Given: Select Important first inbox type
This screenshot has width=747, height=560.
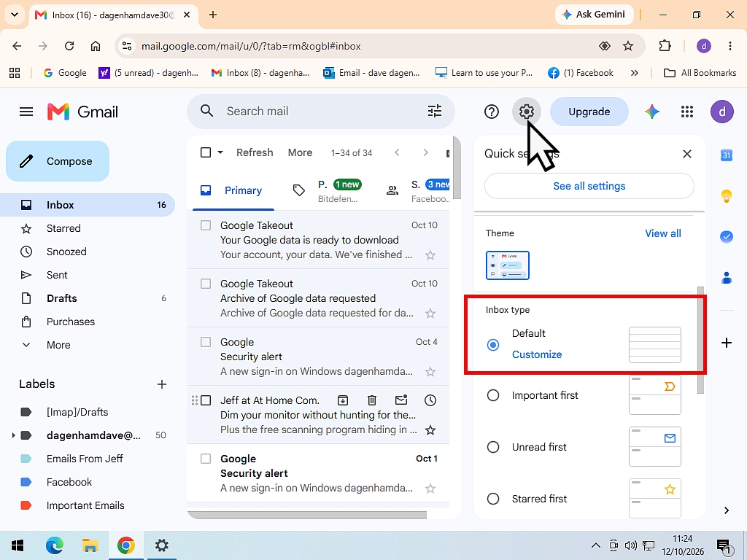Looking at the screenshot, I should (x=493, y=395).
